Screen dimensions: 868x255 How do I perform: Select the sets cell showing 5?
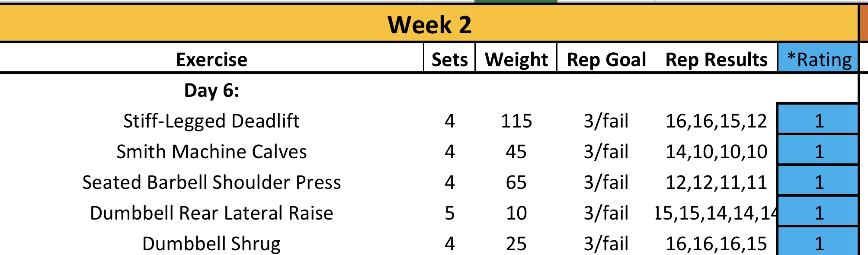point(449,213)
